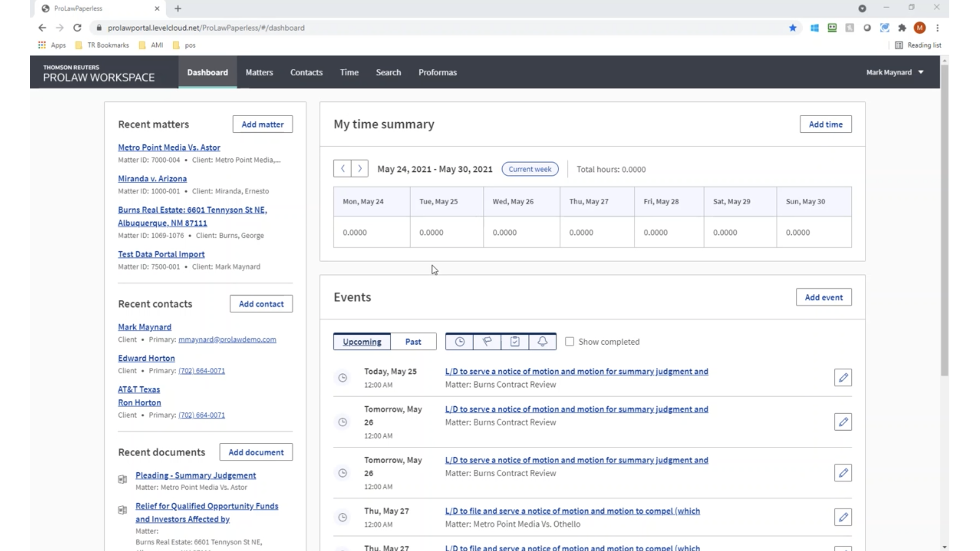The width and height of the screenshot is (980, 551).
Task: Edit the Metro Point Media Vs. Othello event
Action: click(x=842, y=517)
